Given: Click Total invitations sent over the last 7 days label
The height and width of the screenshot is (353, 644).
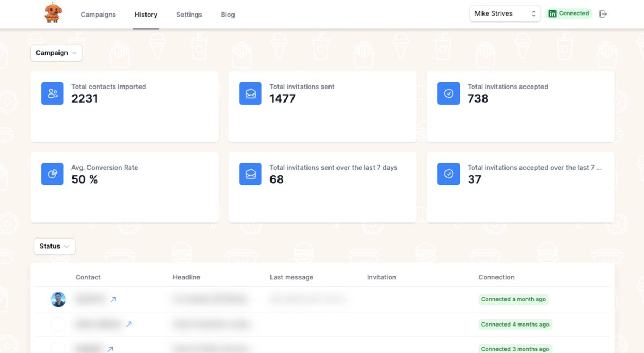Looking at the screenshot, I should click(x=333, y=168).
